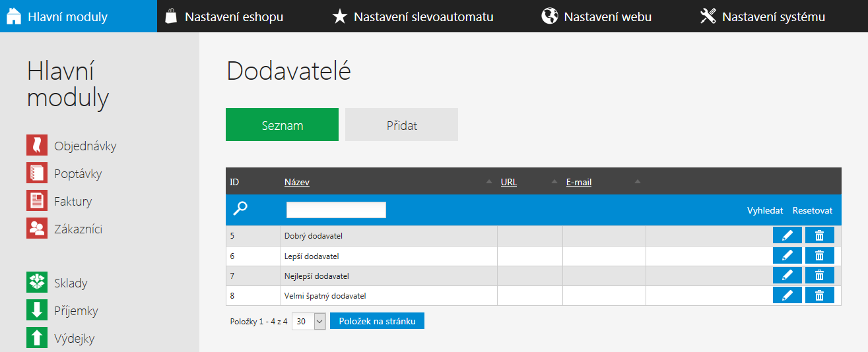
Task: Click the Vyhledat link
Action: tap(765, 210)
